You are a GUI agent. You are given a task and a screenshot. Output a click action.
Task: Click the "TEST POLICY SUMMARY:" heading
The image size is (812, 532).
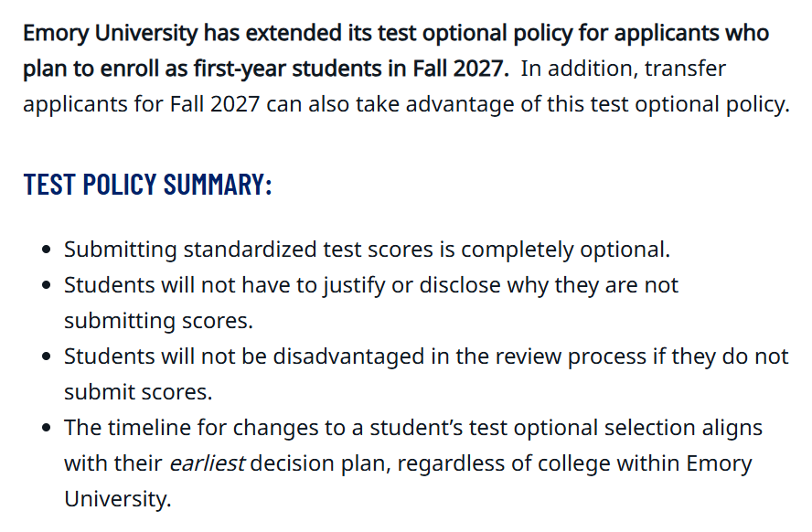(x=147, y=184)
